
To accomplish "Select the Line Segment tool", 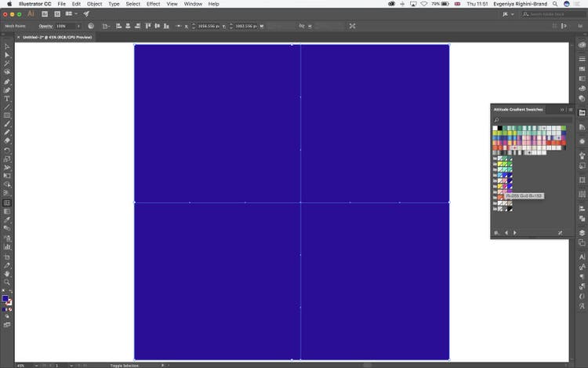I will [x=7, y=107].
